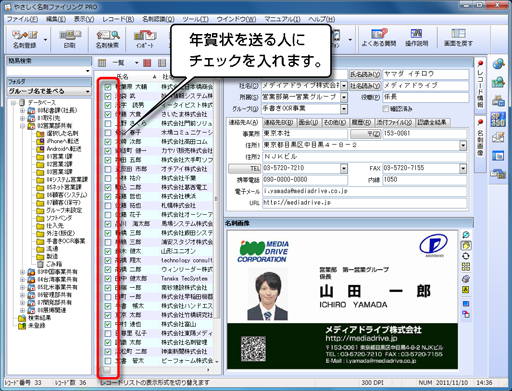This screenshot has width=512, height=391.
Task: Open the 簡易検索 combo box
Action: coord(49,71)
